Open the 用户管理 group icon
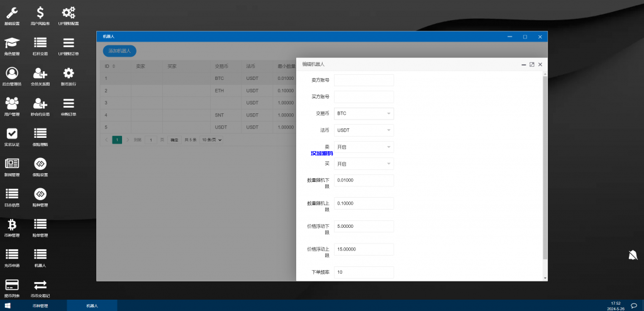The image size is (644, 311). [12, 103]
